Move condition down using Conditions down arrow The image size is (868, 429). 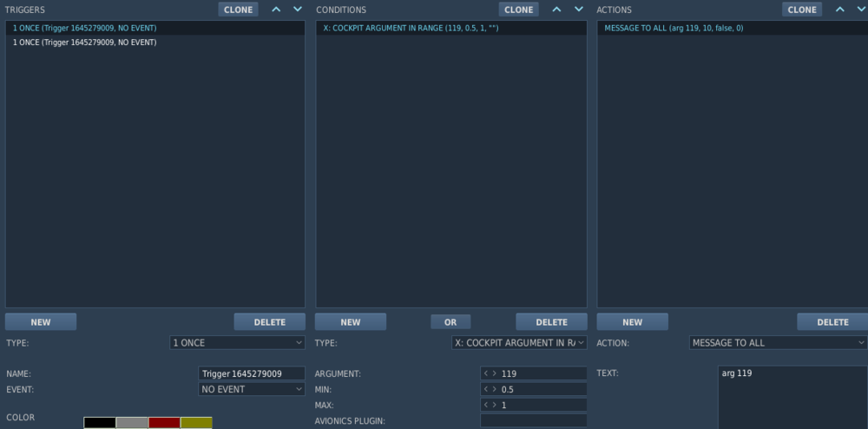579,10
